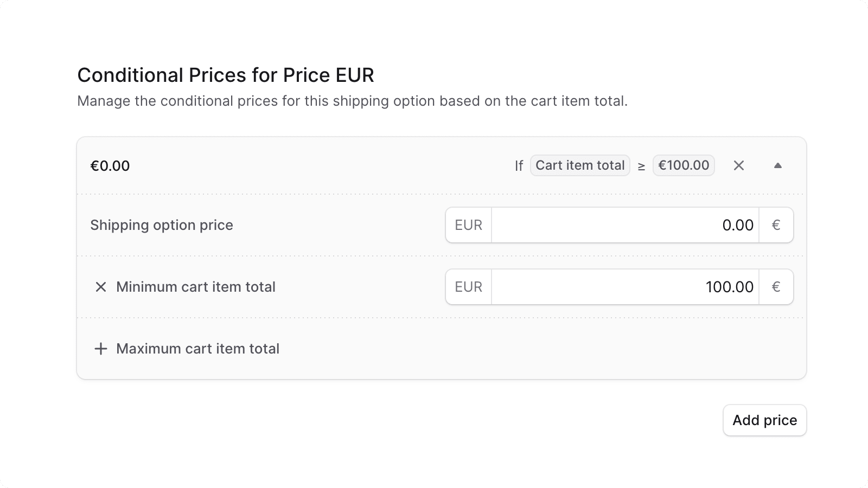Open the €100.00 value chip
Viewport: 868px width, 488px height.
[684, 165]
